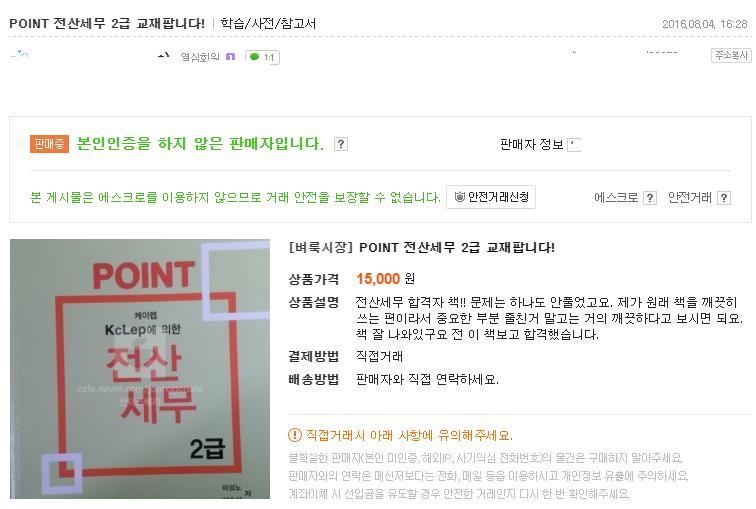Click the 안전거래 label text
Image resolution: width=756 pixels, height=509 pixels.
689,198
